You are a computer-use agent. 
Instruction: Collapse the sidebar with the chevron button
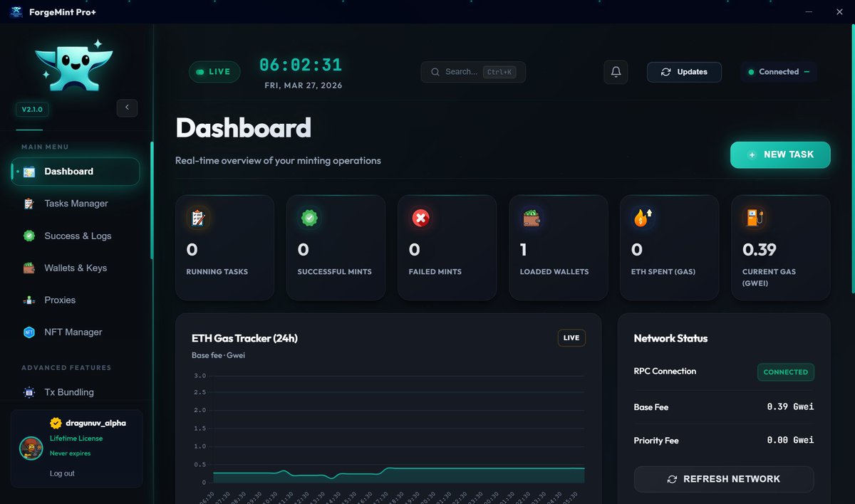pyautogui.click(x=127, y=107)
